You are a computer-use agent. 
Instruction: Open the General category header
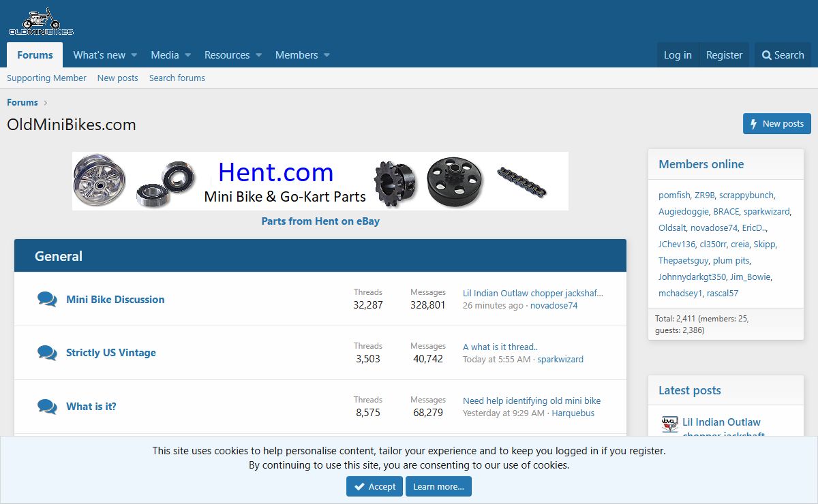coord(59,256)
